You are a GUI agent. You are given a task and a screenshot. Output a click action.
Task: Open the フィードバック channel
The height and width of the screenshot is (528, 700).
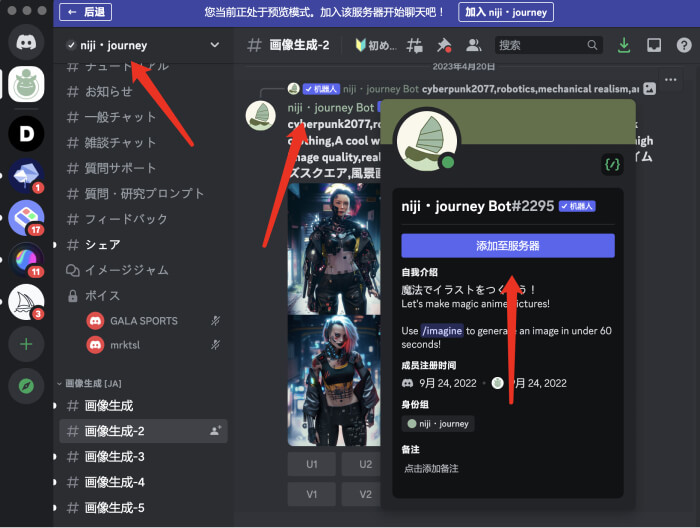pyautogui.click(x=143, y=219)
